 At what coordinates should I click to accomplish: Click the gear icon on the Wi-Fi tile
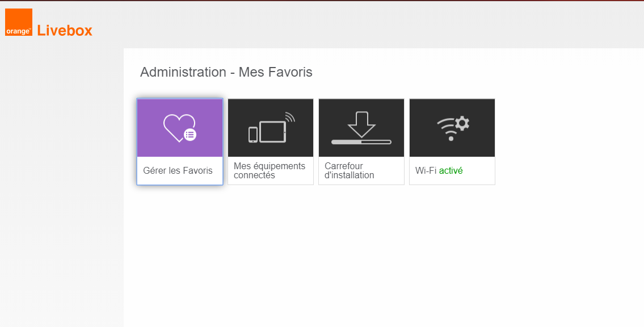point(462,123)
